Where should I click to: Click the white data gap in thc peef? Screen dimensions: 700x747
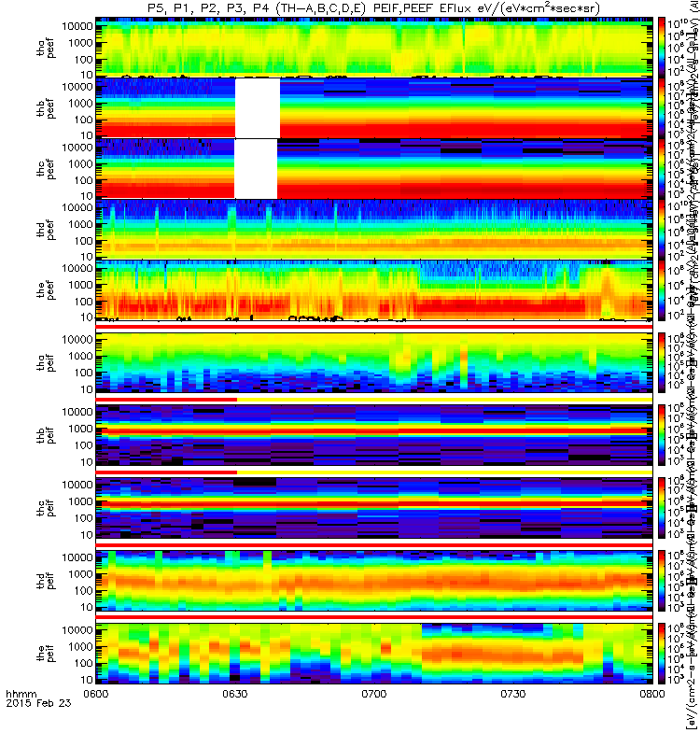tap(256, 169)
